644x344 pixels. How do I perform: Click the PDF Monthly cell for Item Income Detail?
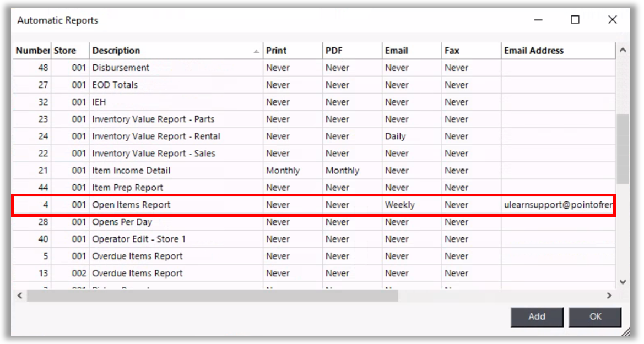342,171
